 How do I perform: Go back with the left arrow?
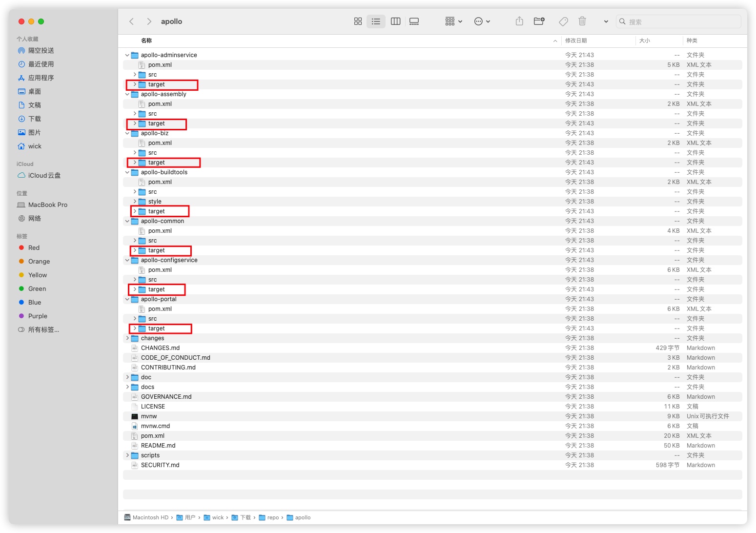pyautogui.click(x=131, y=21)
